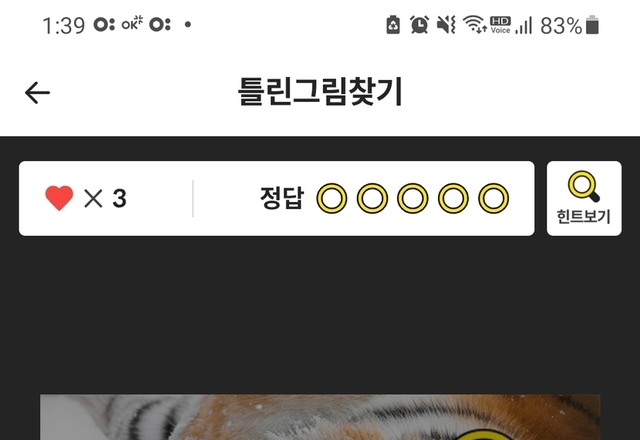Tap the second yellow answer circle
The width and height of the screenshot is (640, 440).
(x=372, y=198)
